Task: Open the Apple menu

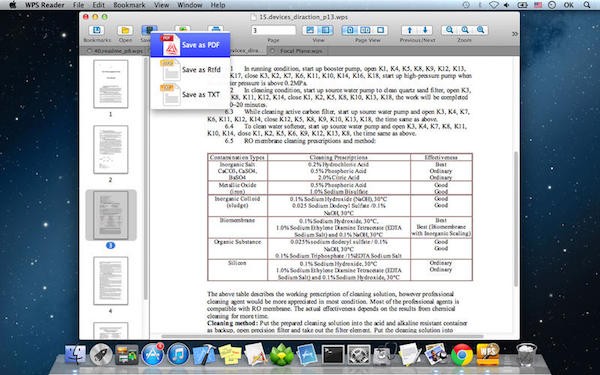Action: pyautogui.click(x=13, y=5)
